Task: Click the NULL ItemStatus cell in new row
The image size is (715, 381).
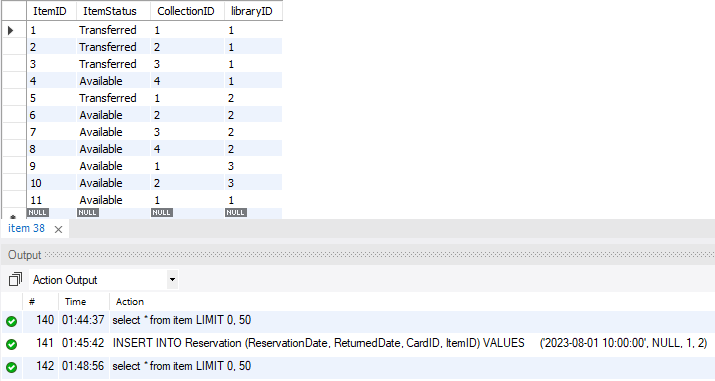Action: pyautogui.click(x=87, y=213)
